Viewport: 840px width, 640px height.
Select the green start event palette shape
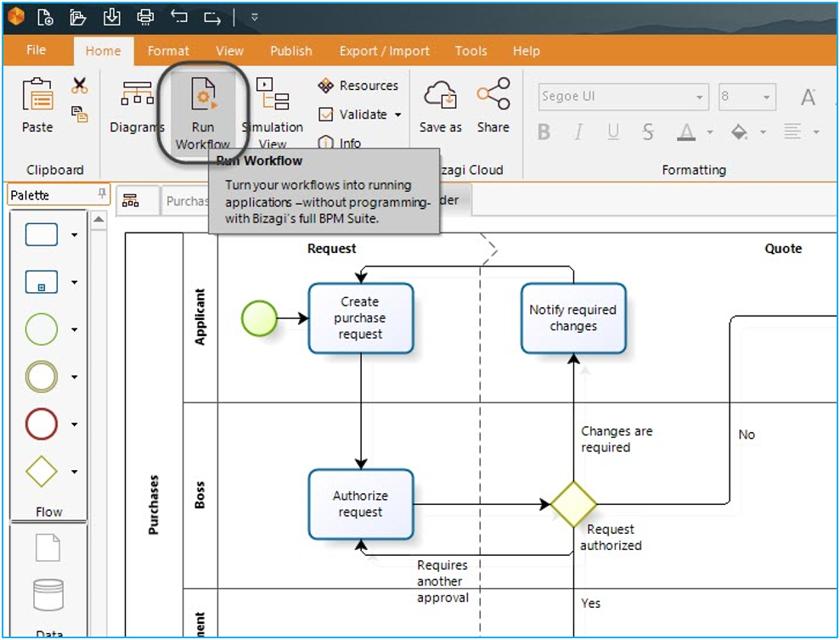click(x=42, y=329)
